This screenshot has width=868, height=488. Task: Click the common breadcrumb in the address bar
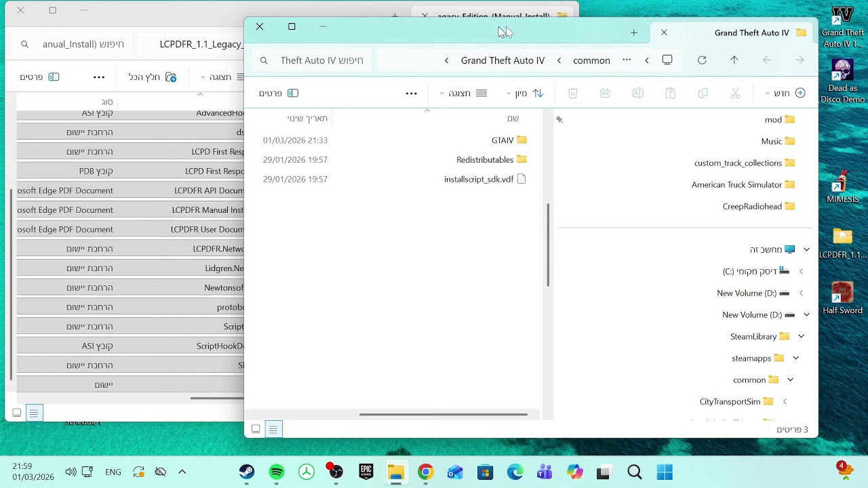591,60
